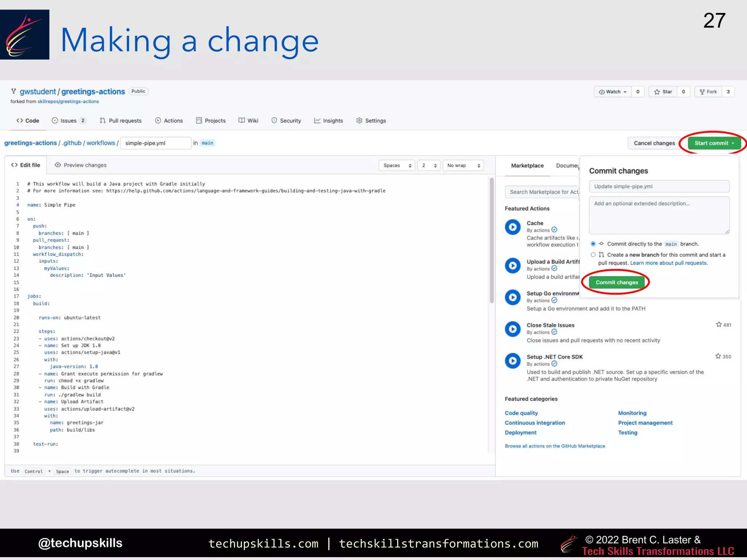
Task: Open the Watch dropdown
Action: coord(613,92)
